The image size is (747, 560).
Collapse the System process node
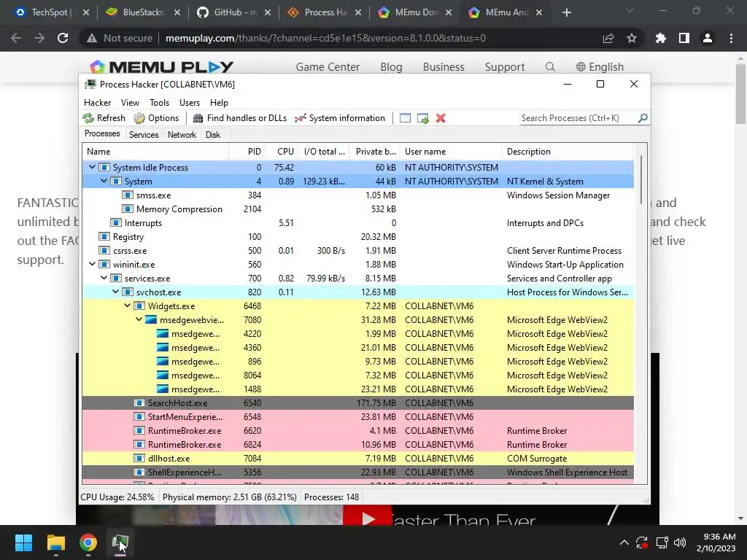104,181
